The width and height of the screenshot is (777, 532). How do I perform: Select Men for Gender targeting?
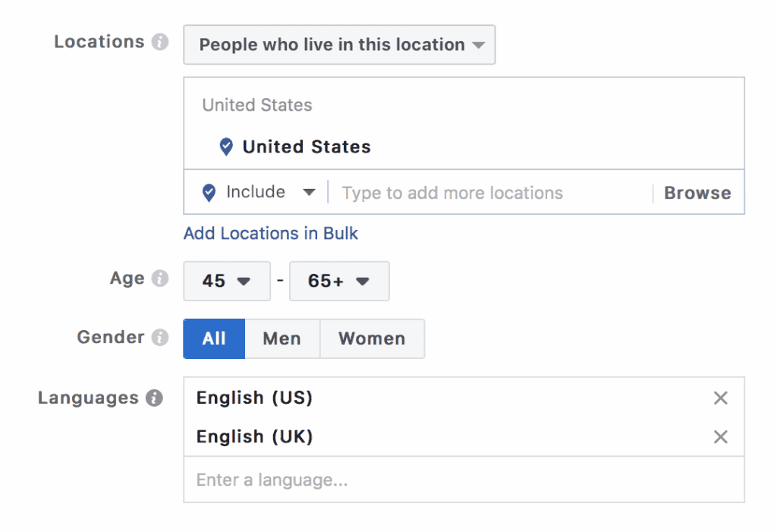pyautogui.click(x=282, y=338)
